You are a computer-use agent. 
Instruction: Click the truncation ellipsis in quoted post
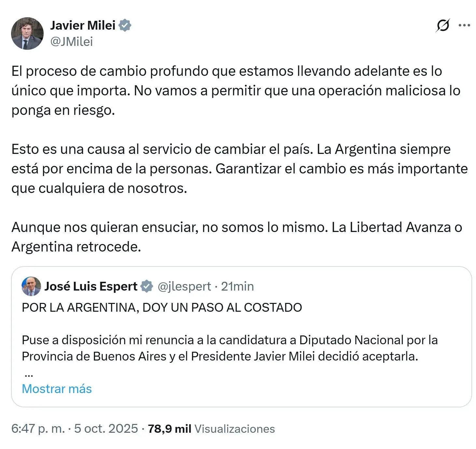pos(29,374)
